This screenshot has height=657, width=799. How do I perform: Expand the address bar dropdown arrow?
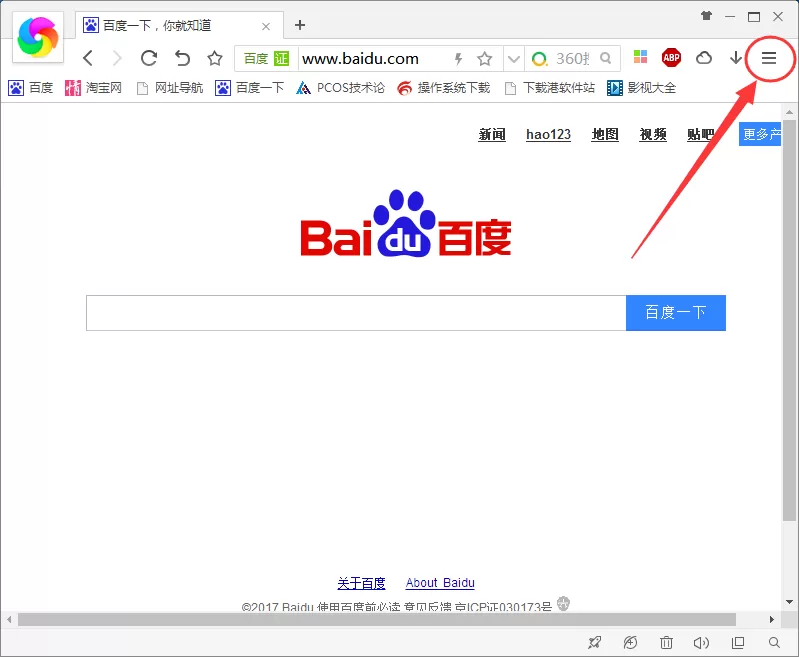tap(514, 59)
